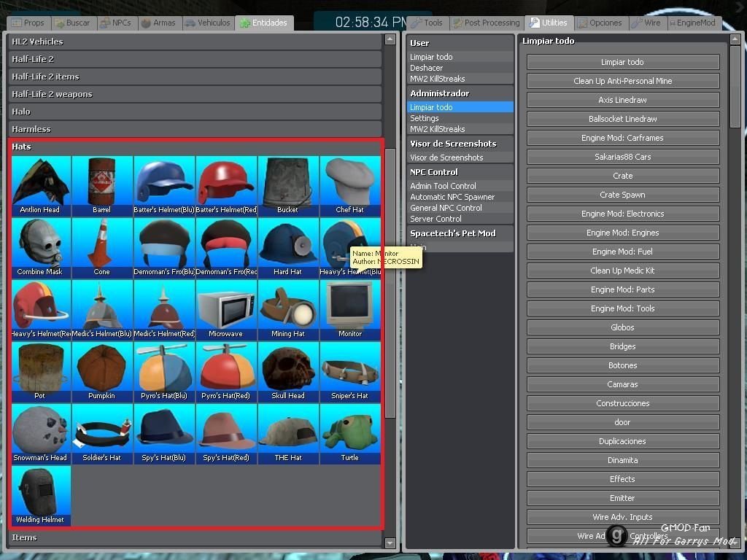Image resolution: width=747 pixels, height=560 pixels.
Task: Click the Skull Head icon
Action: click(x=288, y=372)
